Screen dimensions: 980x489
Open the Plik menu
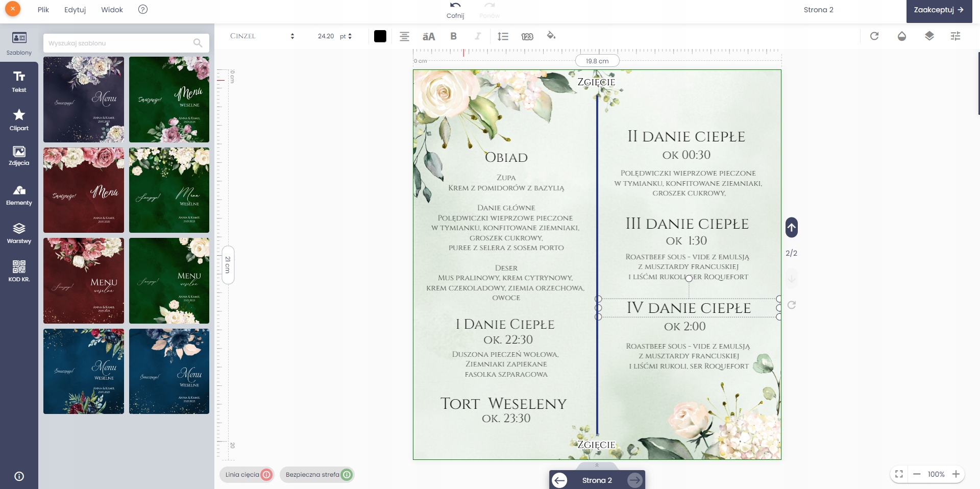(43, 10)
